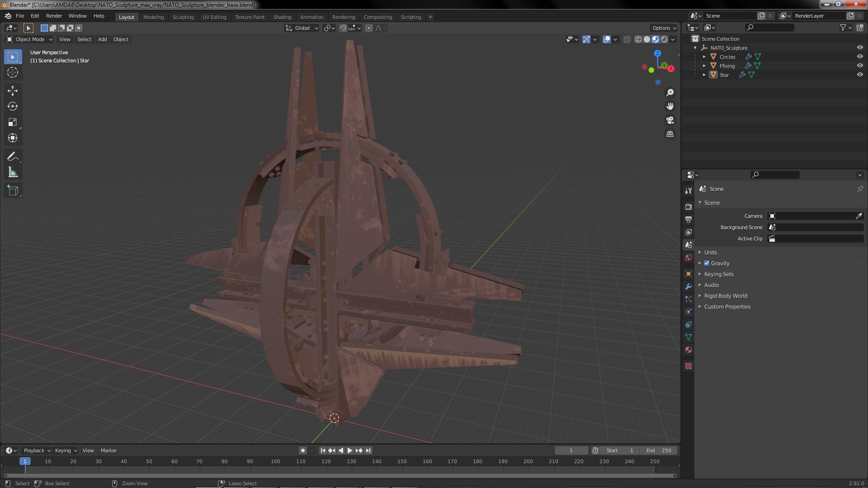The image size is (868, 488).
Task: Open the Global orientation dropdown
Action: point(302,28)
